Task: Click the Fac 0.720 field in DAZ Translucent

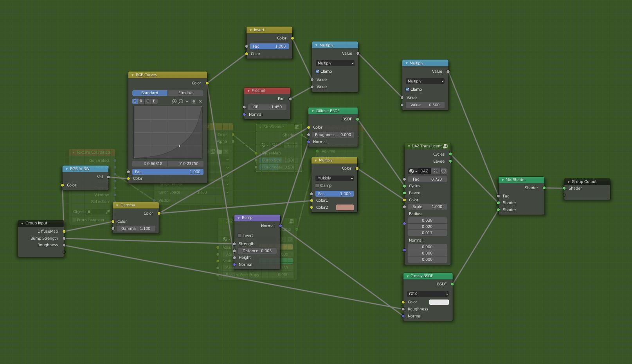Action: coord(427,179)
